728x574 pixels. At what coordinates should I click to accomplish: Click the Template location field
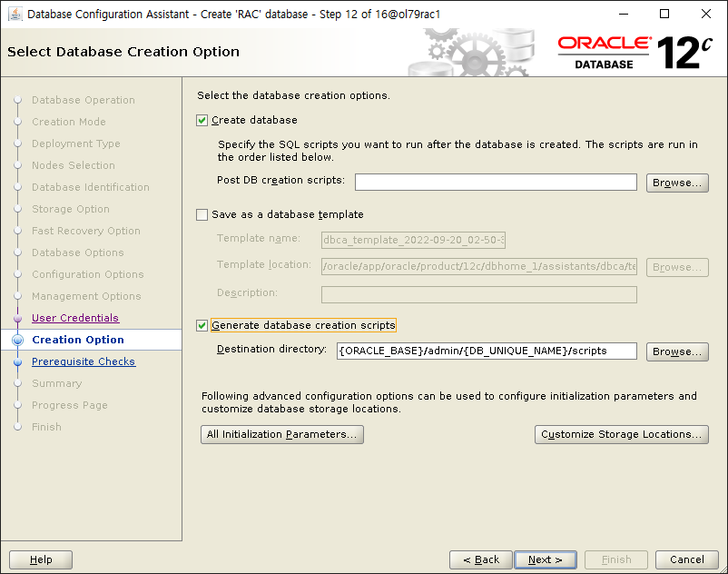[x=479, y=267]
